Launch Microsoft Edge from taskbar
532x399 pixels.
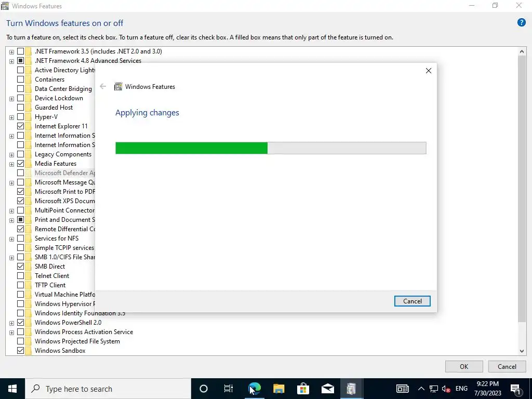click(x=254, y=389)
